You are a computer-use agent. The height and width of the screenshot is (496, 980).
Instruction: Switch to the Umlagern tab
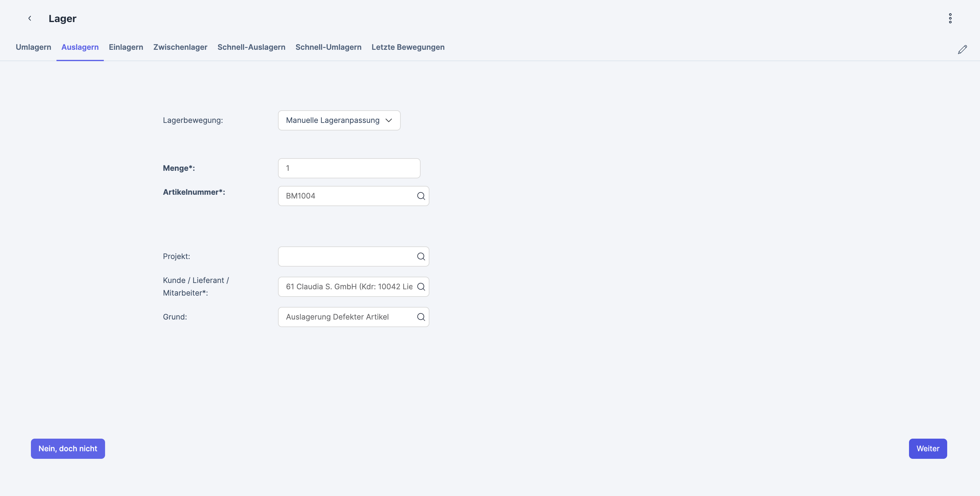point(33,47)
